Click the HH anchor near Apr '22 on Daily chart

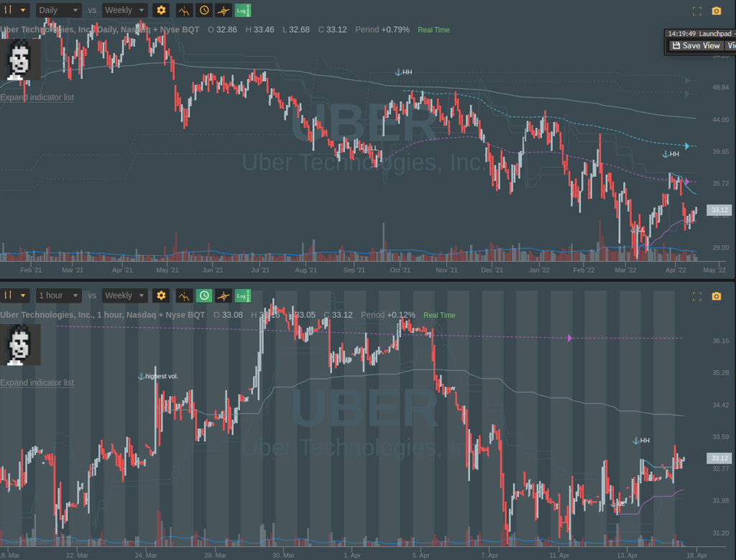coord(671,154)
